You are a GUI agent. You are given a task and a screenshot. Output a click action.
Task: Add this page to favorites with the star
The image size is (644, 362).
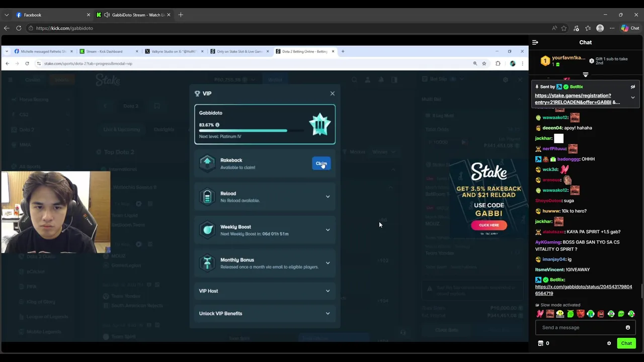pos(564,28)
